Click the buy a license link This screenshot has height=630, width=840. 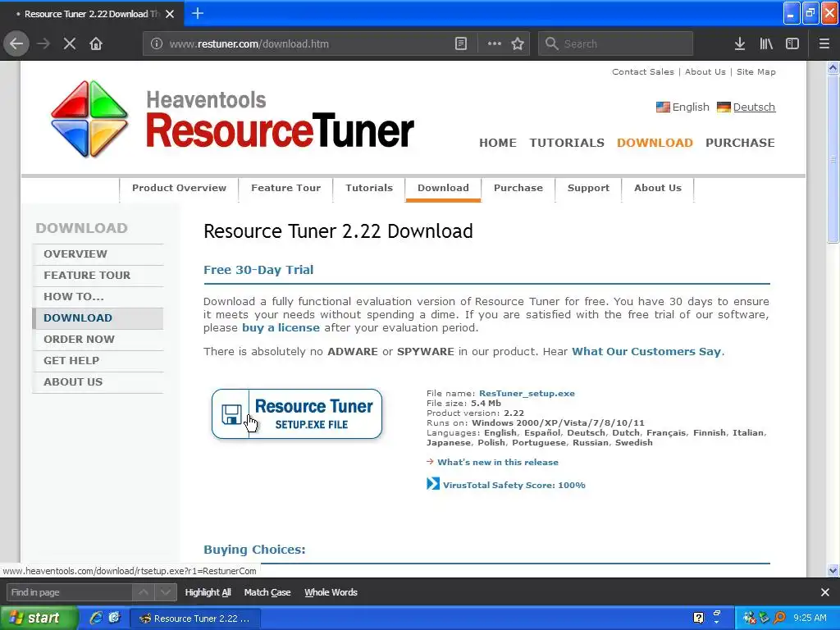pos(281,328)
